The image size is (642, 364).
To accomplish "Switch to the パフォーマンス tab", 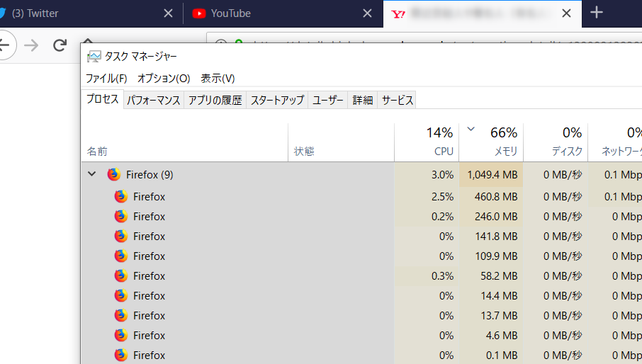I will tap(154, 100).
